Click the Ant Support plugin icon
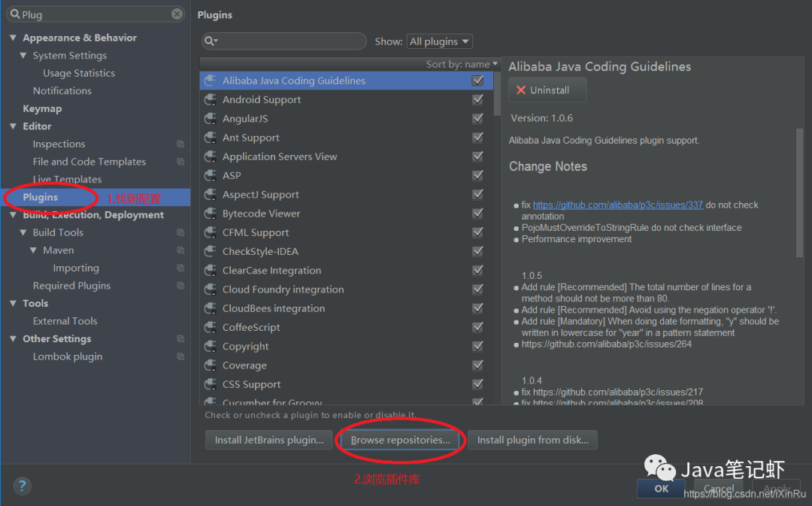Image resolution: width=812 pixels, height=506 pixels. tap(211, 138)
